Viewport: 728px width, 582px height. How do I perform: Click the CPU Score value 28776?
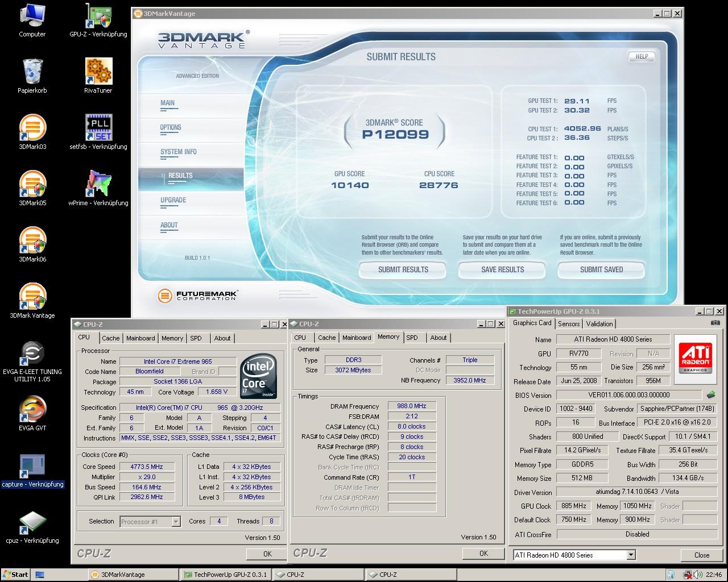click(439, 185)
